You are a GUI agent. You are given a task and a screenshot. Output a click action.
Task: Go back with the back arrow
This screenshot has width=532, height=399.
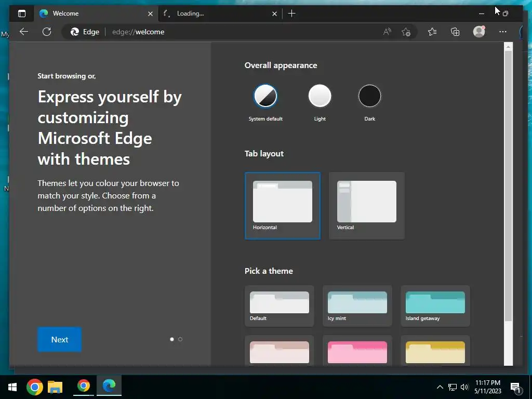[24, 32]
